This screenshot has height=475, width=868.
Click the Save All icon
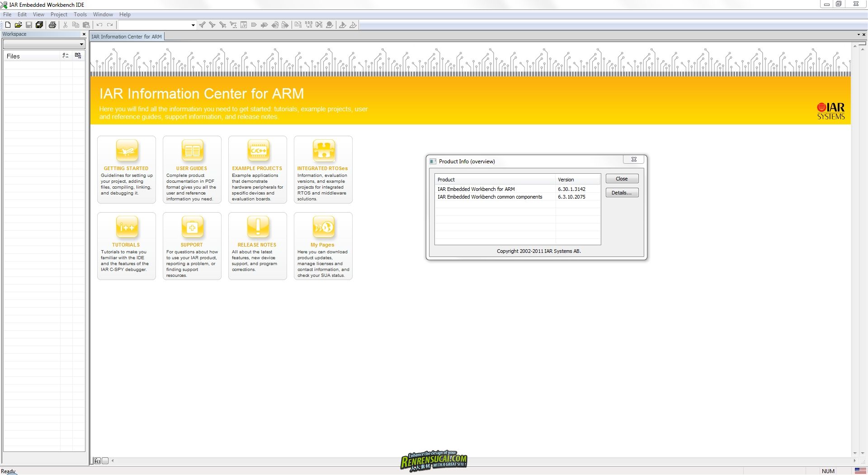click(x=39, y=25)
